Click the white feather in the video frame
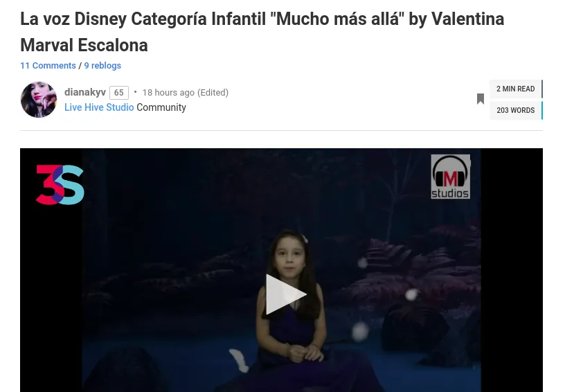The image size is (574, 392). coord(238,360)
